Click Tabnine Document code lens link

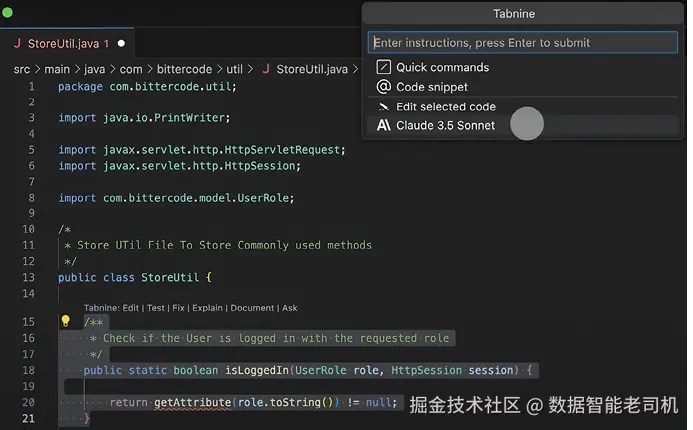252,308
